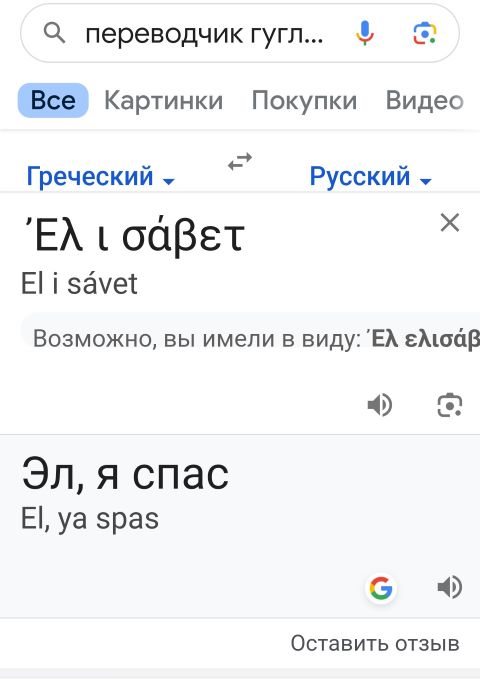Tap the magnifying glass search icon

(x=54, y=33)
